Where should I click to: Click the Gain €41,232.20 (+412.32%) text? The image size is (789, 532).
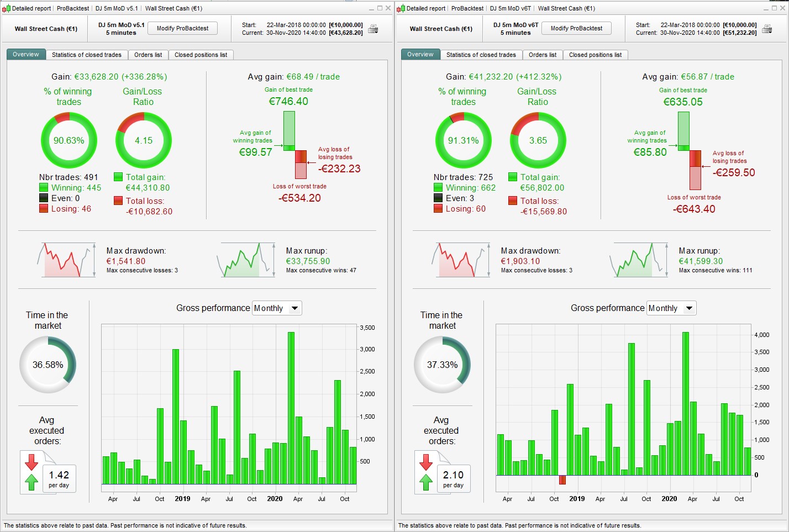[503, 77]
